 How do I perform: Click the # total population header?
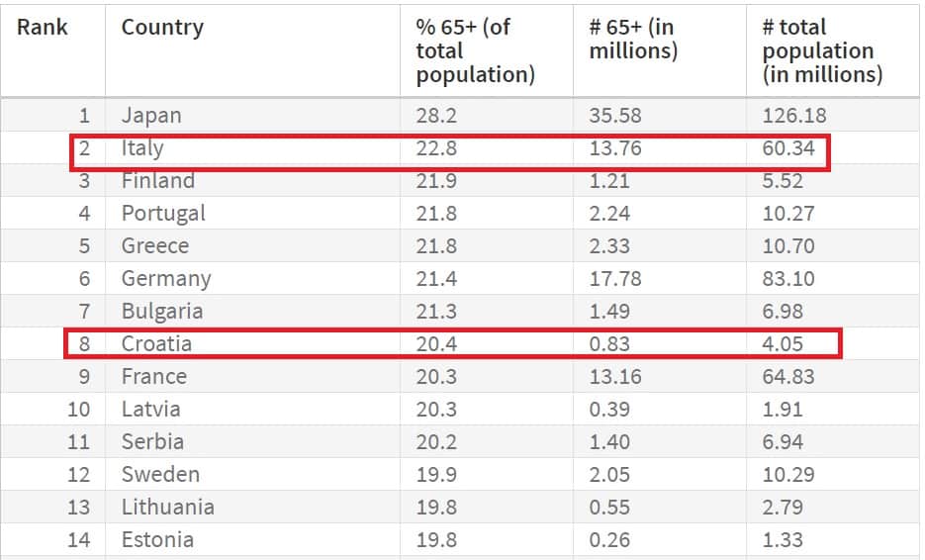(821, 50)
